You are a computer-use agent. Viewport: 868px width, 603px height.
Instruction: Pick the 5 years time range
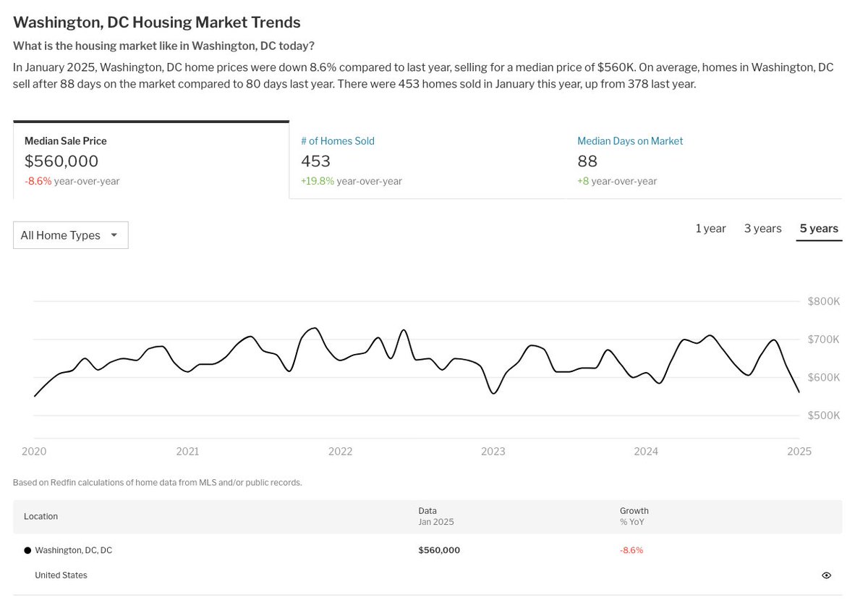[x=819, y=229]
